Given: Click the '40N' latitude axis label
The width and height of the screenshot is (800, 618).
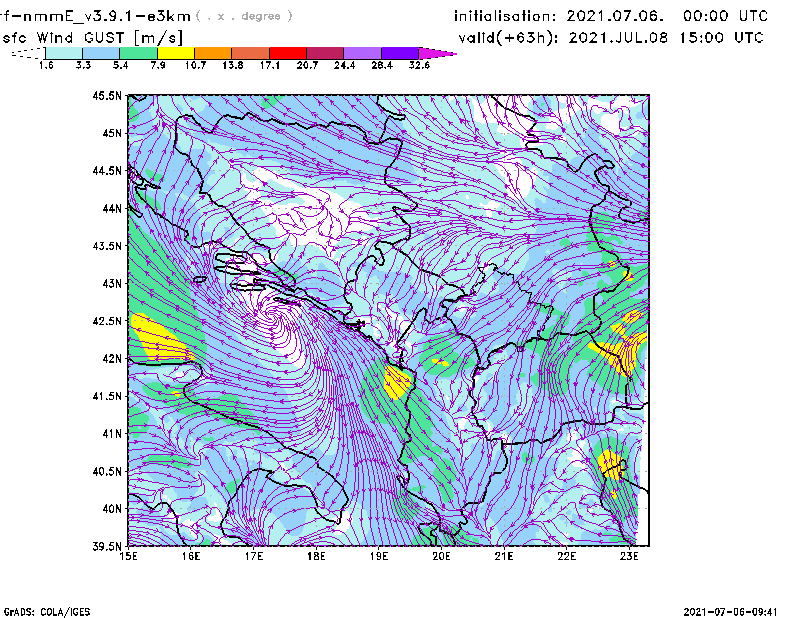Looking at the screenshot, I should pos(112,509).
